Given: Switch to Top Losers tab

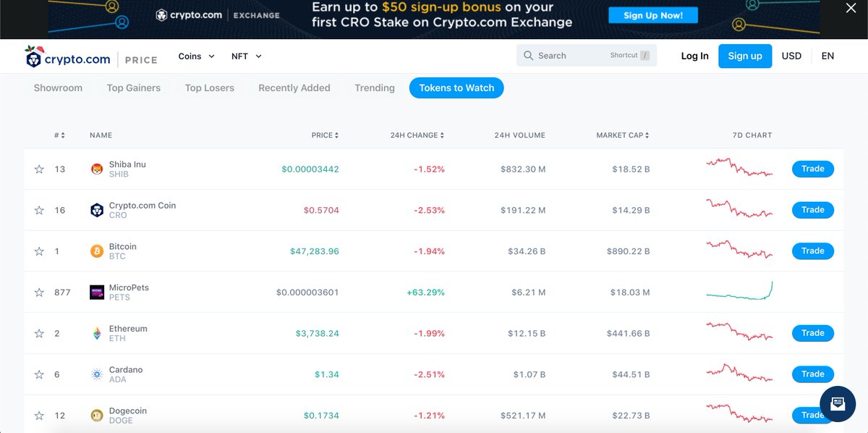Looking at the screenshot, I should (x=210, y=88).
